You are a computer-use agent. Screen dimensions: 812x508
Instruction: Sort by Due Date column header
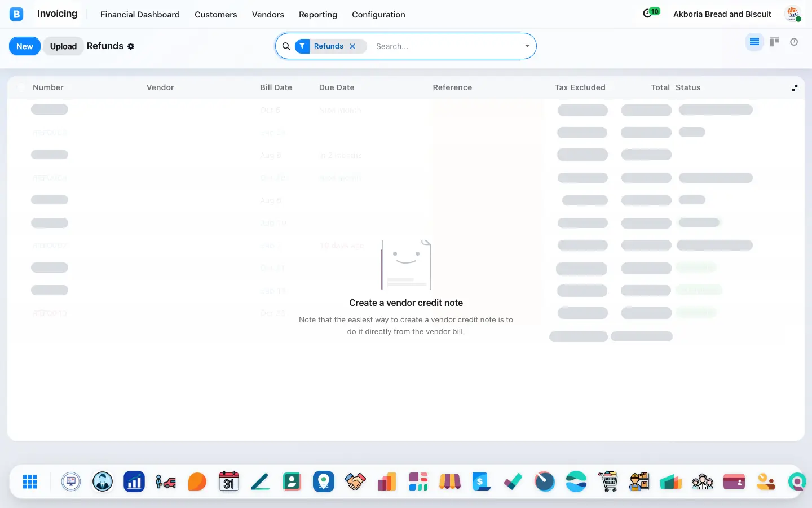[x=337, y=87]
